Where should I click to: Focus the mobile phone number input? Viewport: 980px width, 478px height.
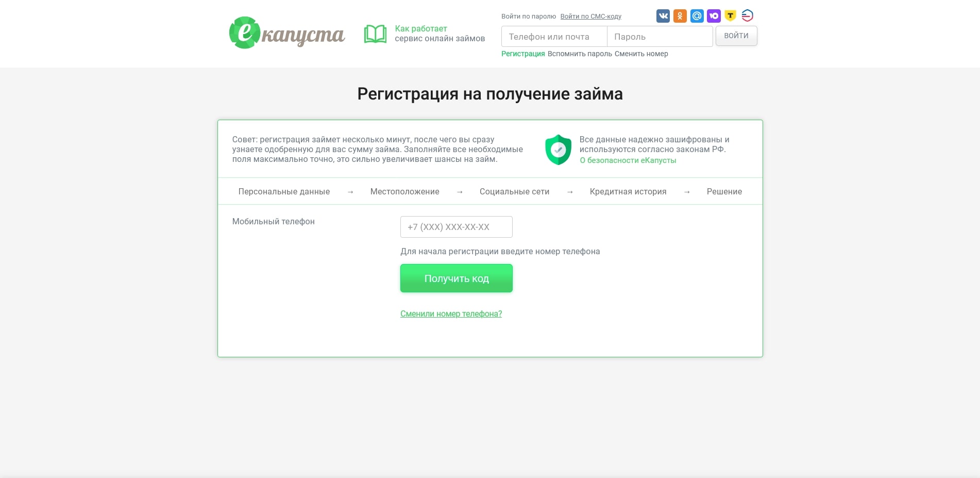(x=457, y=227)
